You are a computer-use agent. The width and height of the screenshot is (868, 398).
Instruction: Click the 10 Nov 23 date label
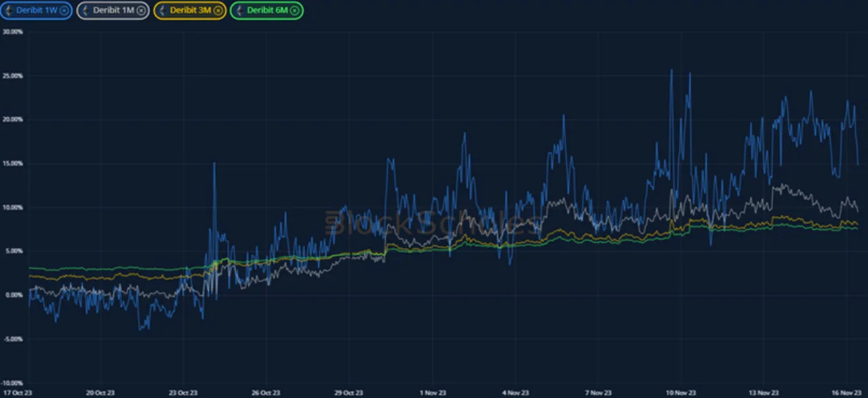681,393
